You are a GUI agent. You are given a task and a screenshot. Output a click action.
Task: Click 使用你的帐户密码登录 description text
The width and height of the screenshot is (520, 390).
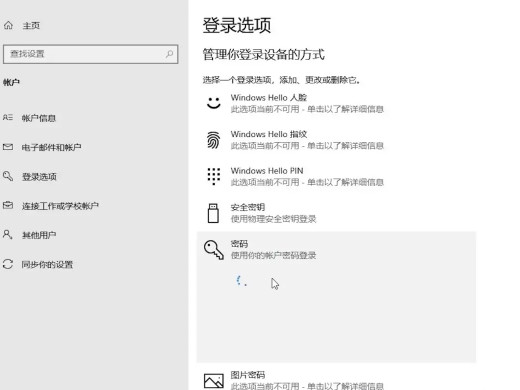coord(273,256)
